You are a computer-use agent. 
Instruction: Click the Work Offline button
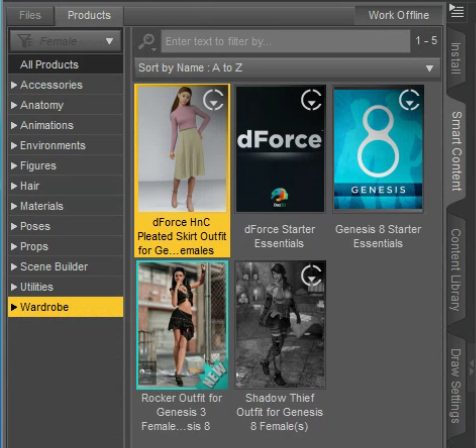click(x=398, y=15)
